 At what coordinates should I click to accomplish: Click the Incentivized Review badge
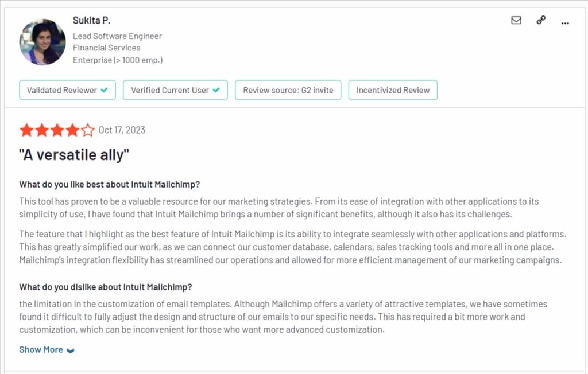(393, 90)
